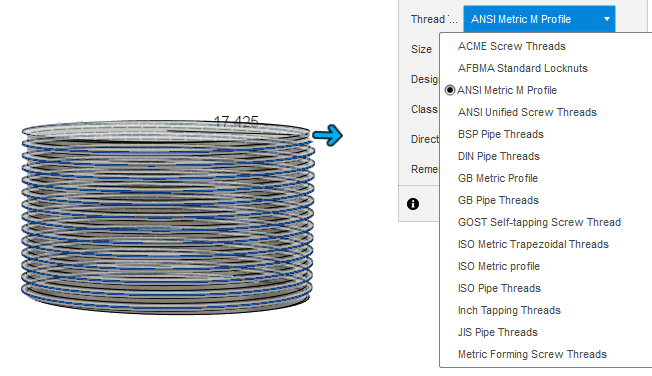The height and width of the screenshot is (376, 652).
Task: Click the info icon in the dialog footer
Action: 413,204
